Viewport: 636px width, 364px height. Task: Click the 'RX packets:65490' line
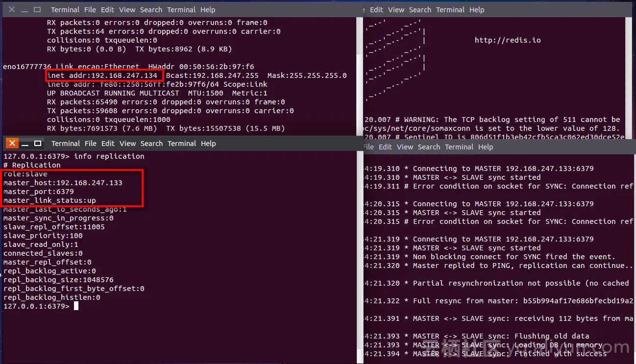point(166,102)
